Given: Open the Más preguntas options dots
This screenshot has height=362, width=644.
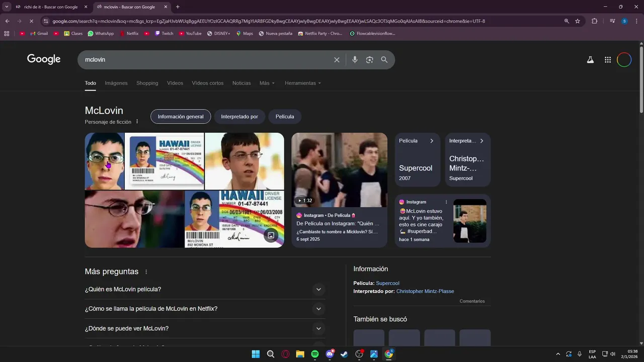Looking at the screenshot, I should (146, 272).
